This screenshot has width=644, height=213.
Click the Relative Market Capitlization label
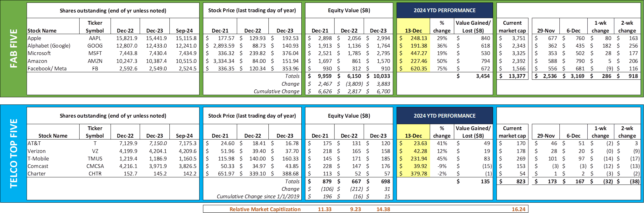coord(265,209)
